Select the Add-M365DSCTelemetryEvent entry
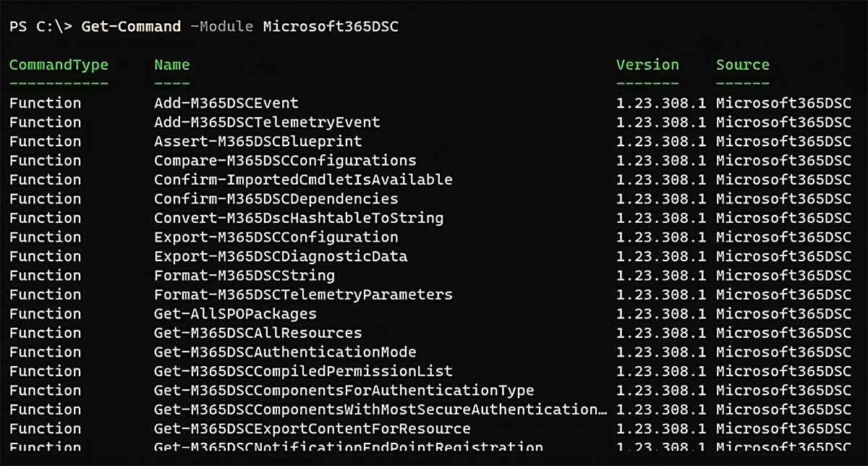868x466 pixels. (267, 122)
